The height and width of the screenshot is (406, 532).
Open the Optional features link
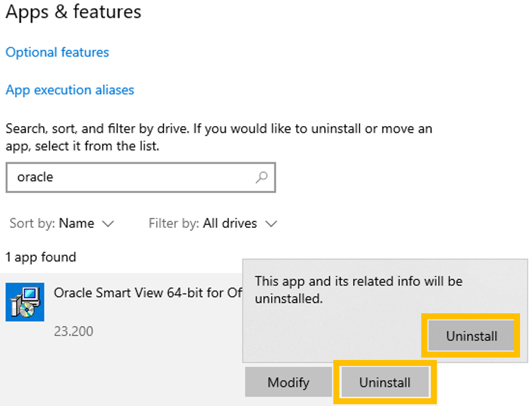[x=57, y=52]
